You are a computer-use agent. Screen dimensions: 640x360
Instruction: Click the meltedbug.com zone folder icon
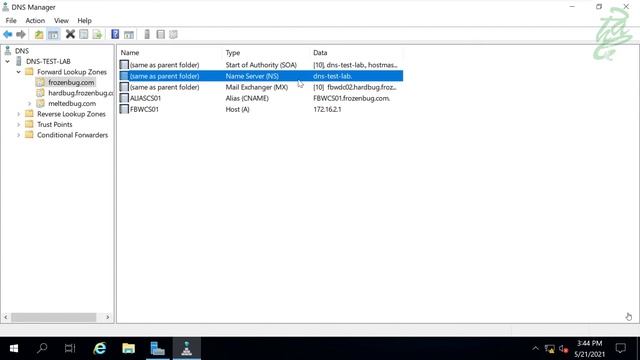[x=40, y=103]
